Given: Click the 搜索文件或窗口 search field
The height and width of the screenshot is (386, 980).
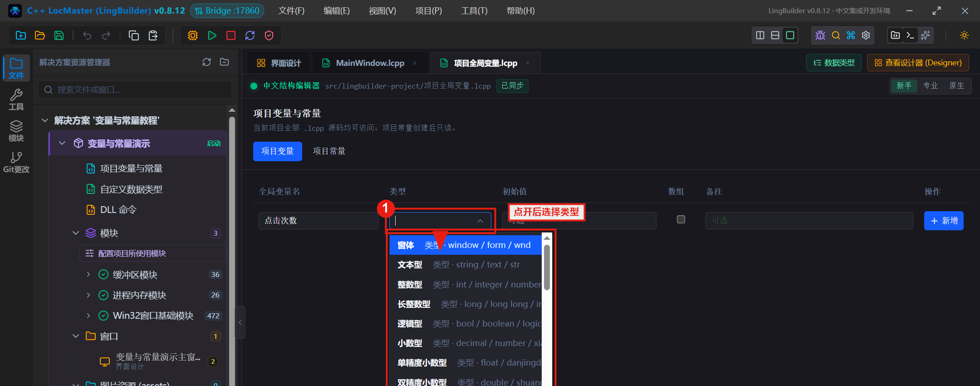Looking at the screenshot, I should pos(135,90).
